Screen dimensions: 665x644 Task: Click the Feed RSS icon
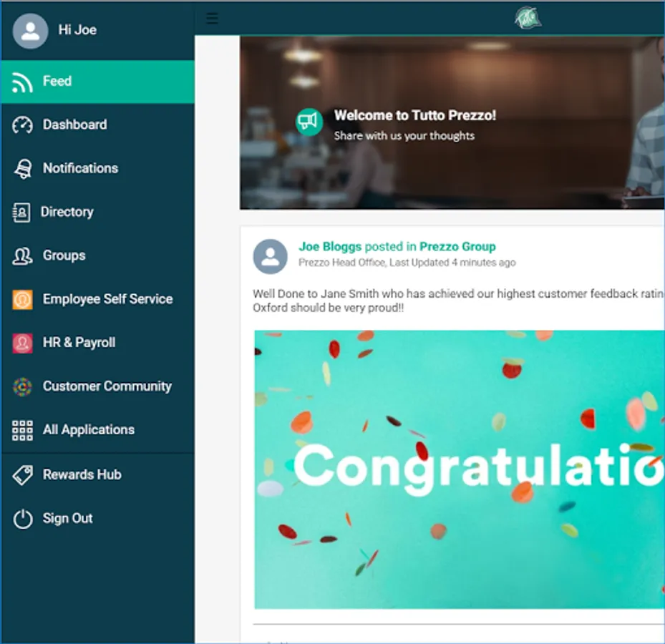[x=22, y=82]
